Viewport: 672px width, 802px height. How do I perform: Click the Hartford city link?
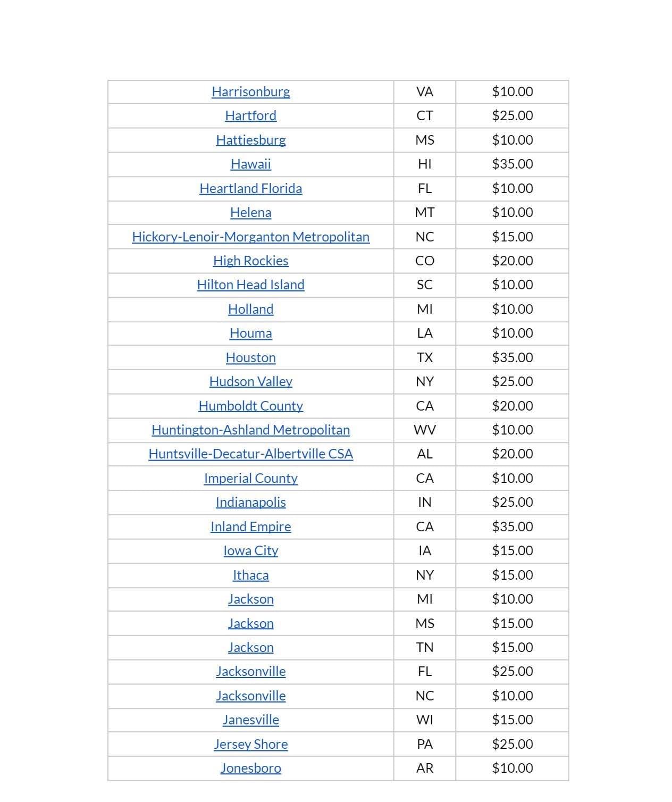pyautogui.click(x=250, y=115)
